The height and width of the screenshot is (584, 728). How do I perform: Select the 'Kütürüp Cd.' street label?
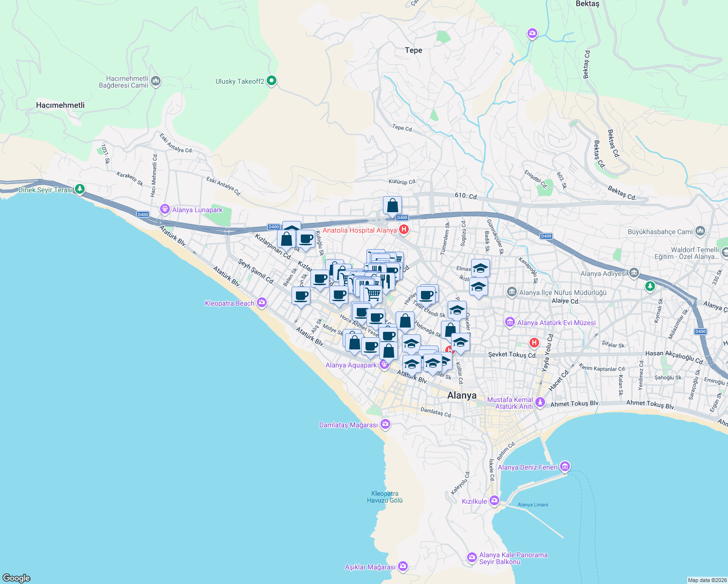[402, 182]
